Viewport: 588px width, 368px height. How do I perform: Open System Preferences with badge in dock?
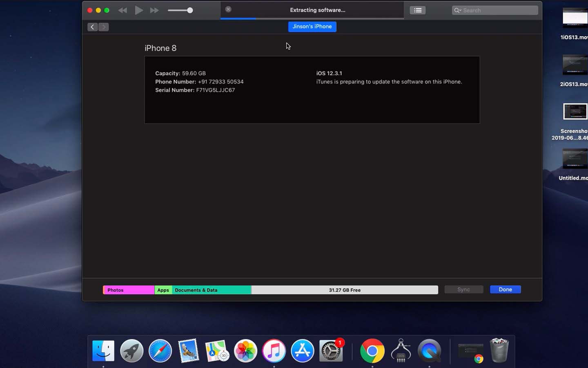331,351
